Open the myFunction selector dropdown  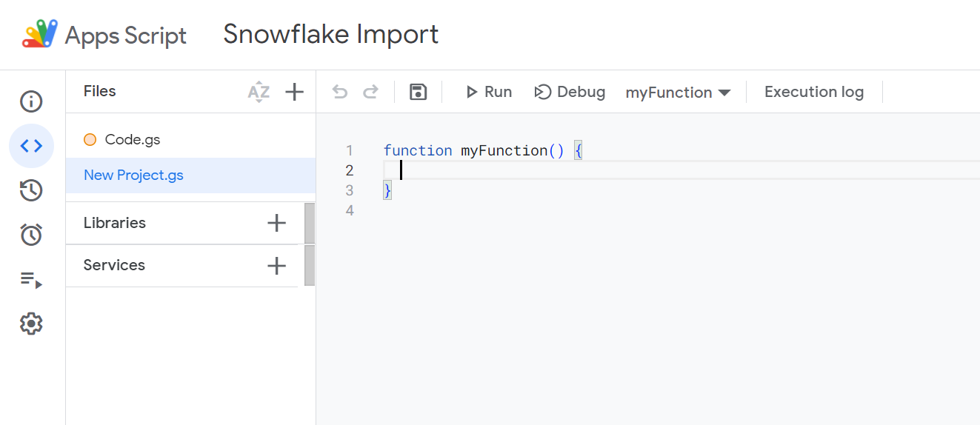[678, 93]
